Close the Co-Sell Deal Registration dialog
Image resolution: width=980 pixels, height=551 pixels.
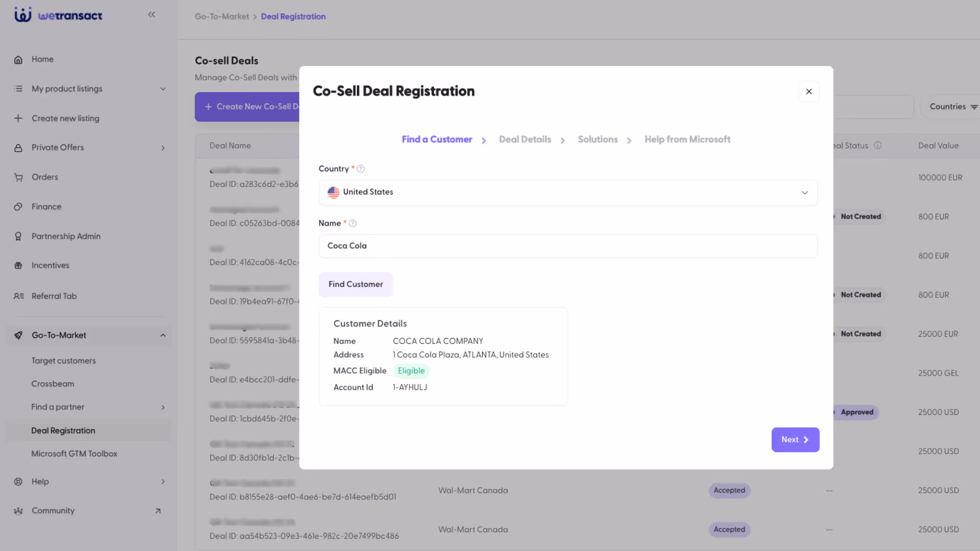tap(809, 92)
